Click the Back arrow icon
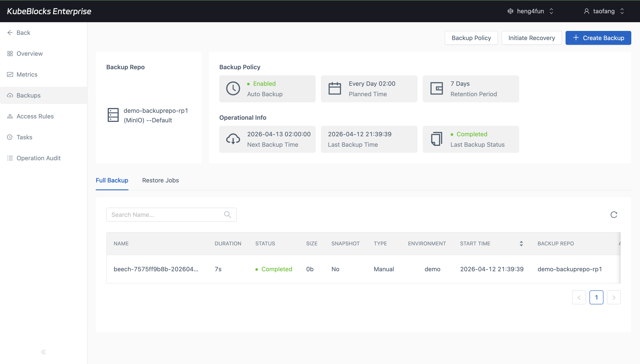This screenshot has height=364, width=640. pos(10,33)
